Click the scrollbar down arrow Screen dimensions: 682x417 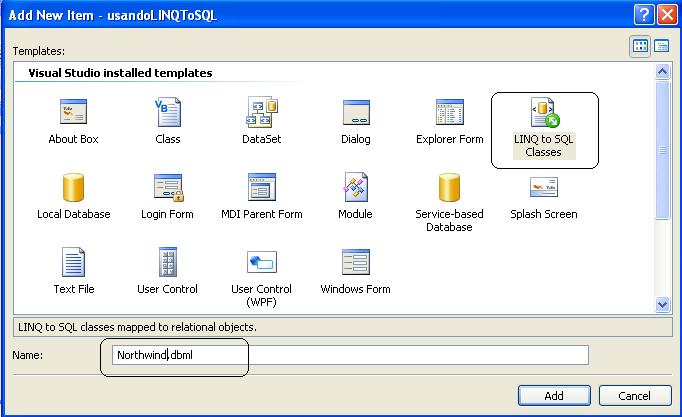pos(662,304)
